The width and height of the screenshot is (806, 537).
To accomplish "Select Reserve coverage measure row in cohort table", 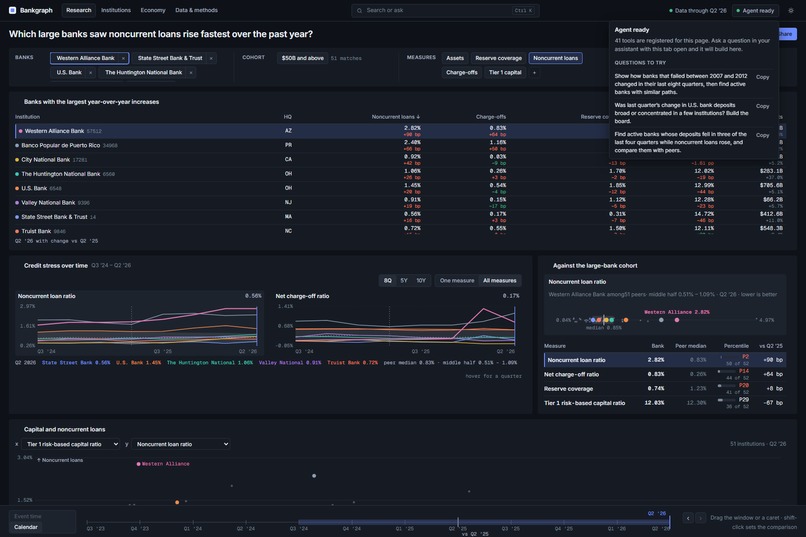I will pyautogui.click(x=665, y=388).
